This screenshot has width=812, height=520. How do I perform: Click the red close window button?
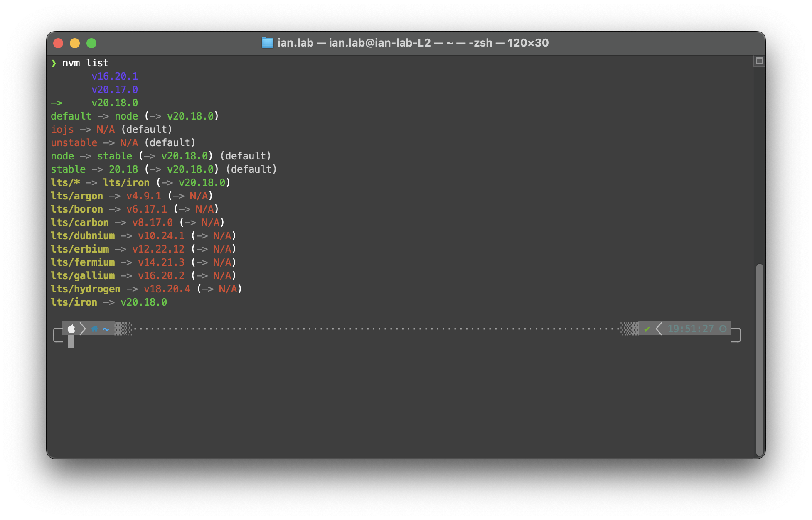click(x=58, y=43)
